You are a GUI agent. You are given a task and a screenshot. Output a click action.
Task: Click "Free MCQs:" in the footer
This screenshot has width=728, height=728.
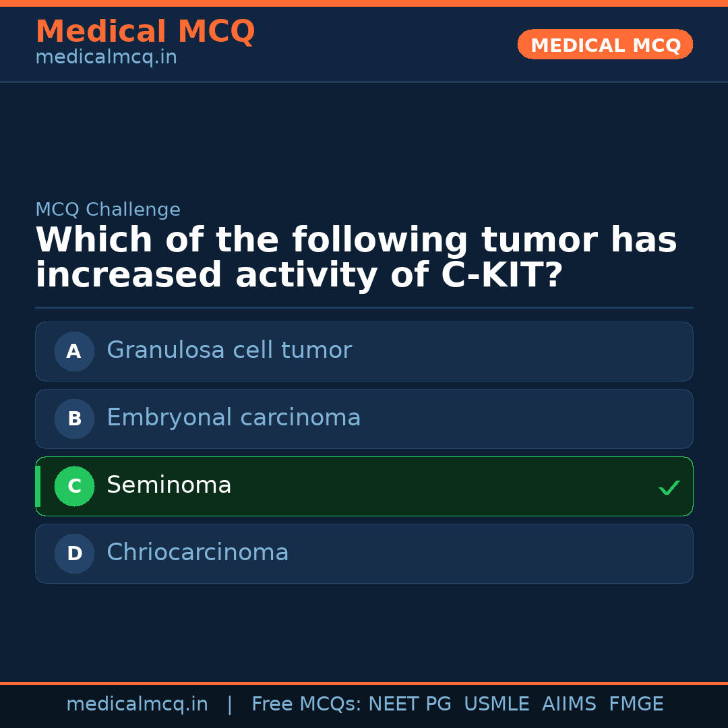(307, 704)
